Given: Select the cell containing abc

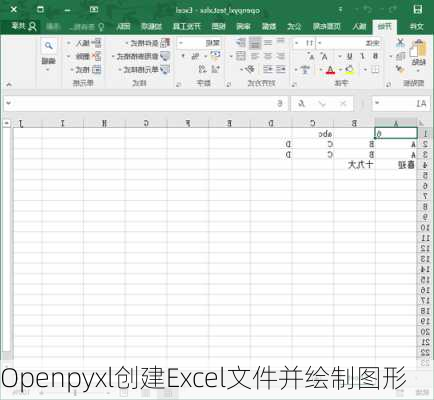Looking at the screenshot, I should [313, 134].
